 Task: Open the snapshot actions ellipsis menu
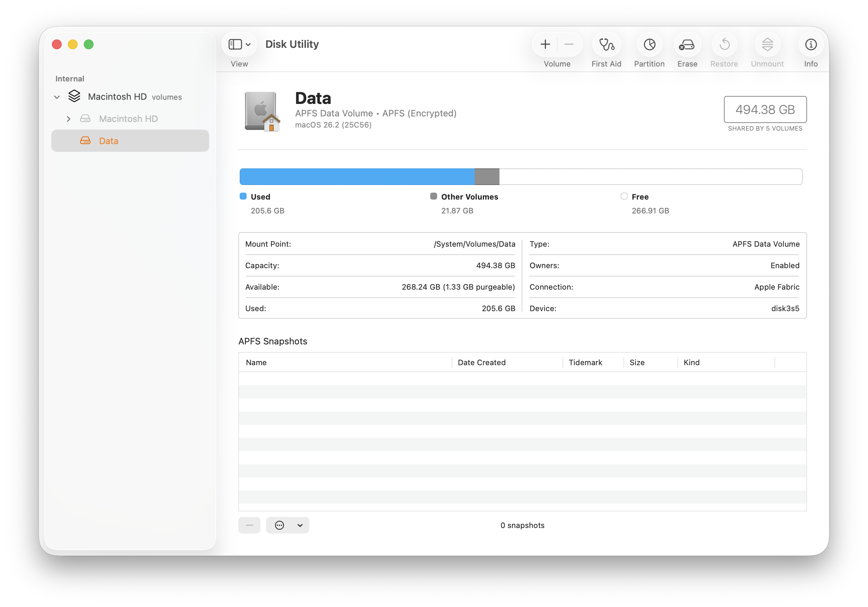[280, 525]
